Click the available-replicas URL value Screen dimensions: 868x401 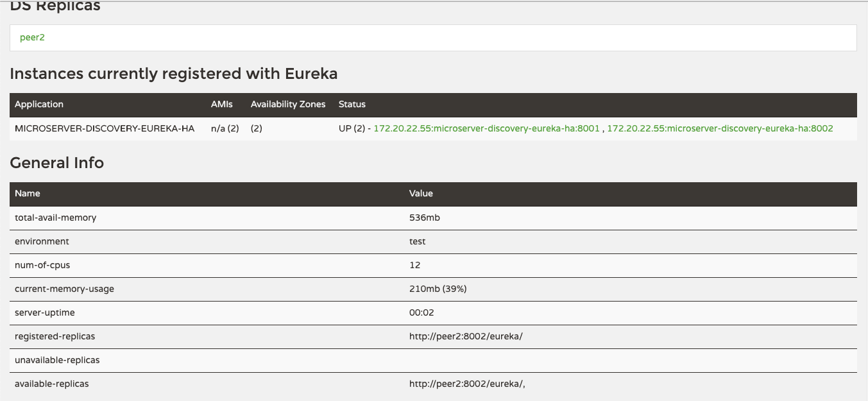point(468,384)
